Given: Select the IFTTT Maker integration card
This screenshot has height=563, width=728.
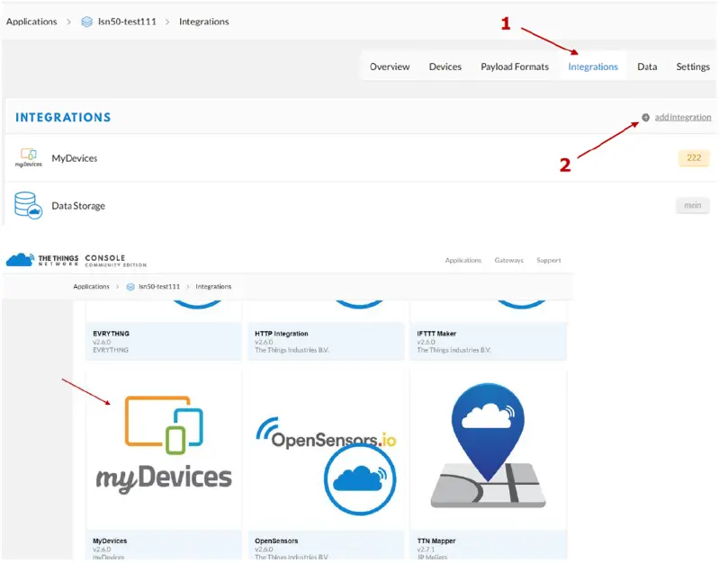Looking at the screenshot, I should [488, 330].
